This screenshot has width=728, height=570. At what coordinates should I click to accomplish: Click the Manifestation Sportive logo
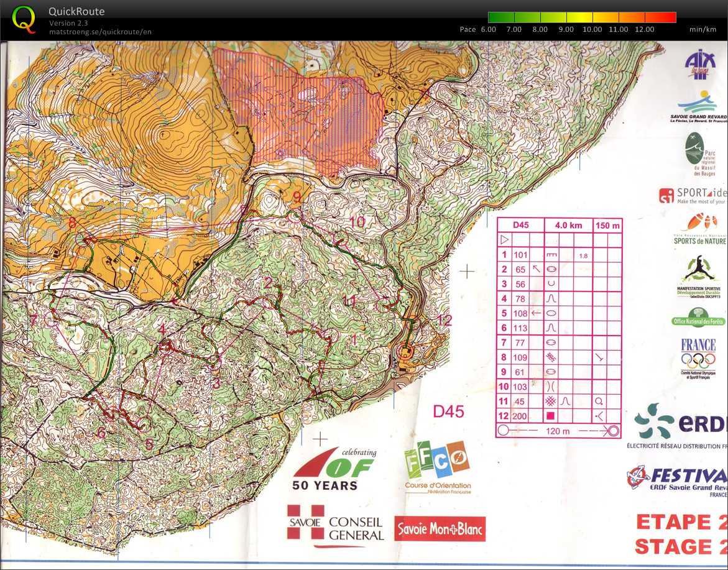click(x=699, y=278)
